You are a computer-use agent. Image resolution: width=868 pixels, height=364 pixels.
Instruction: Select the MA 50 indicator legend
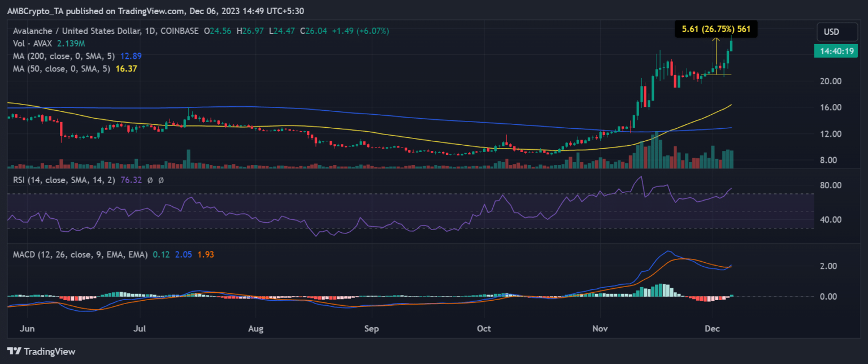53,68
